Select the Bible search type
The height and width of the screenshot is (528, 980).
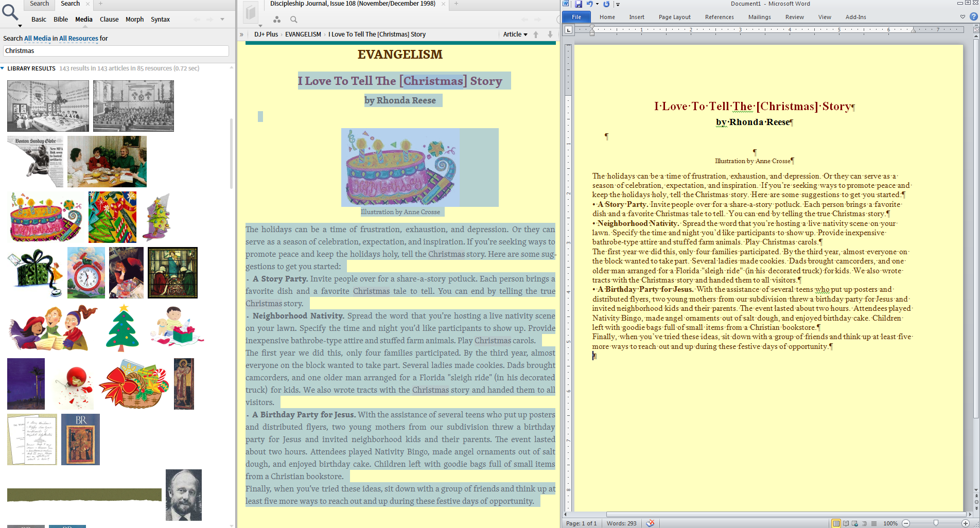point(61,20)
